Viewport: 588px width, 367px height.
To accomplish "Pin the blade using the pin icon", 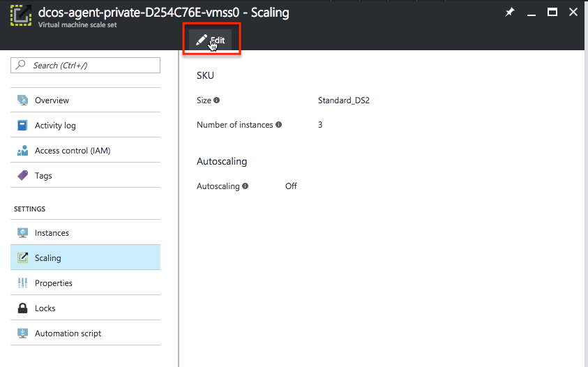I will click(x=509, y=13).
